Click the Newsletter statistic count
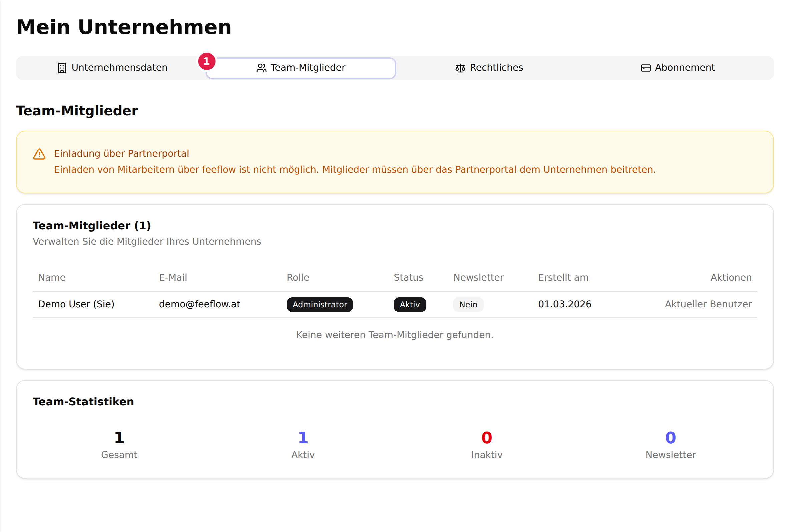 coord(671,438)
